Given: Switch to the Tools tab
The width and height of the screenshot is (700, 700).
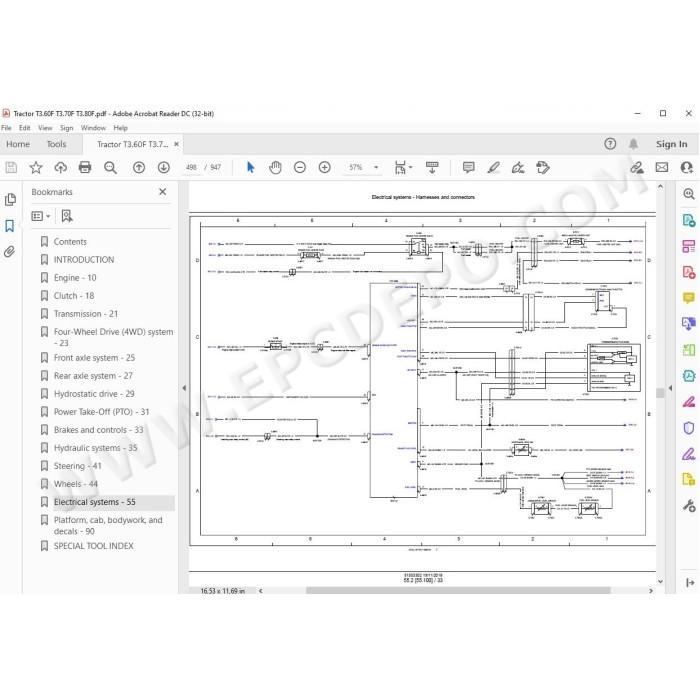Looking at the screenshot, I should (x=56, y=144).
